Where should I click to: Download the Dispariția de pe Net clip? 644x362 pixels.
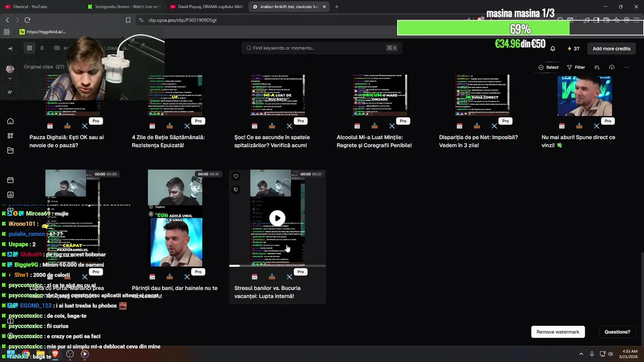click(476, 126)
